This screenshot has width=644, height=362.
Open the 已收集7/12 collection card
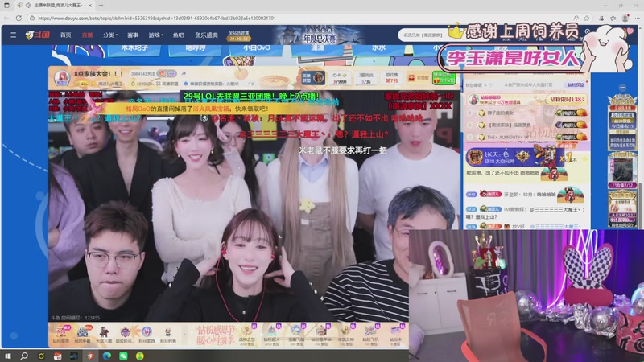[x=622, y=171]
